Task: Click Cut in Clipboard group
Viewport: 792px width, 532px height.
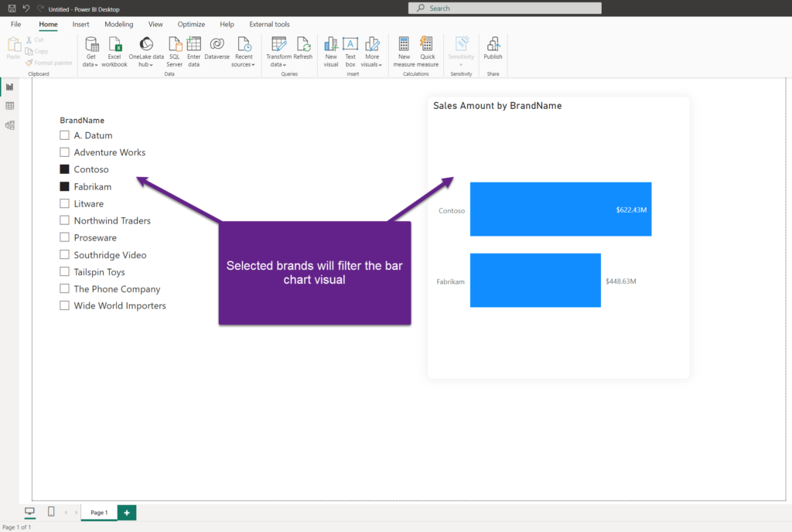Action: (x=35, y=39)
